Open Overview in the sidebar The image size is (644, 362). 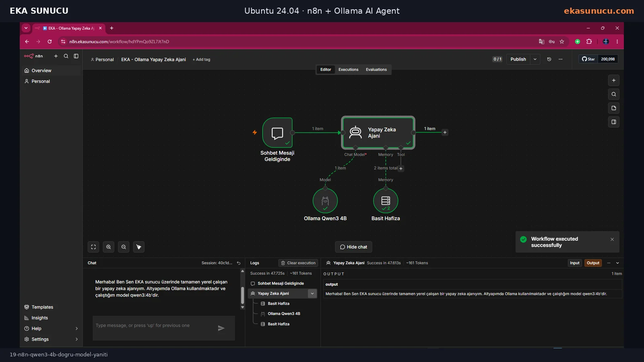(x=51, y=70)
